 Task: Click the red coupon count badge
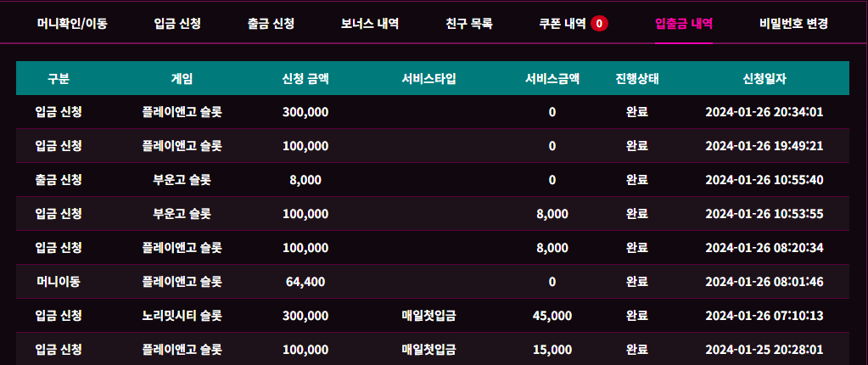pyautogui.click(x=599, y=24)
